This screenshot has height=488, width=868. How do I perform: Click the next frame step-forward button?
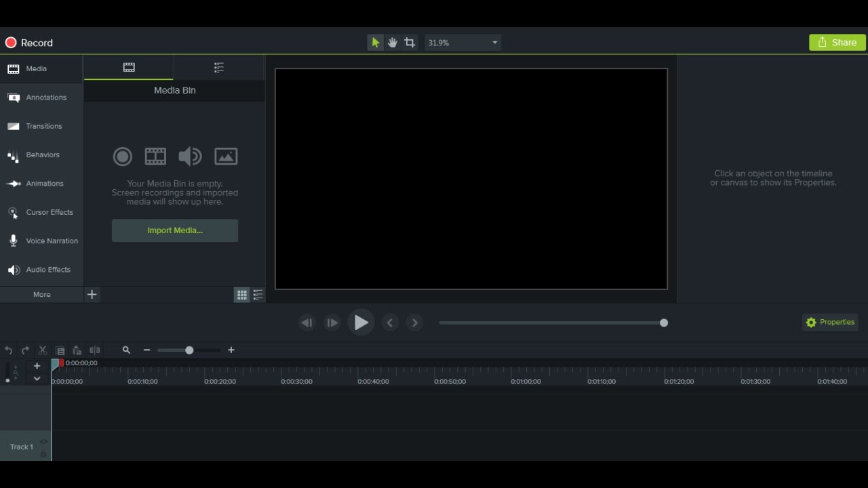(x=332, y=323)
